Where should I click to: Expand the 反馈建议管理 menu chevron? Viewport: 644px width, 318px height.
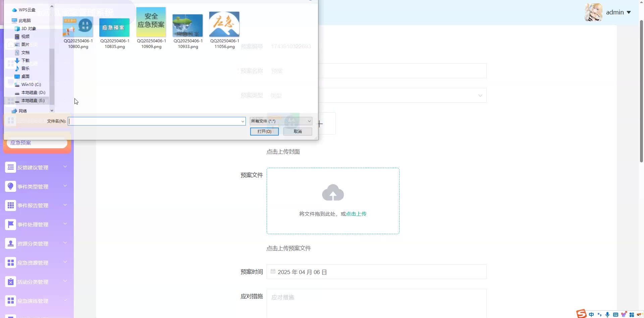tap(65, 166)
